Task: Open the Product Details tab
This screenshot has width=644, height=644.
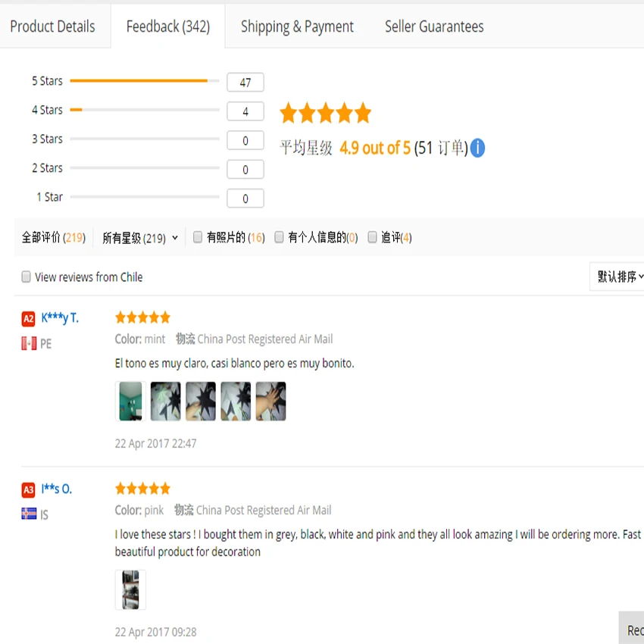Action: 52,27
